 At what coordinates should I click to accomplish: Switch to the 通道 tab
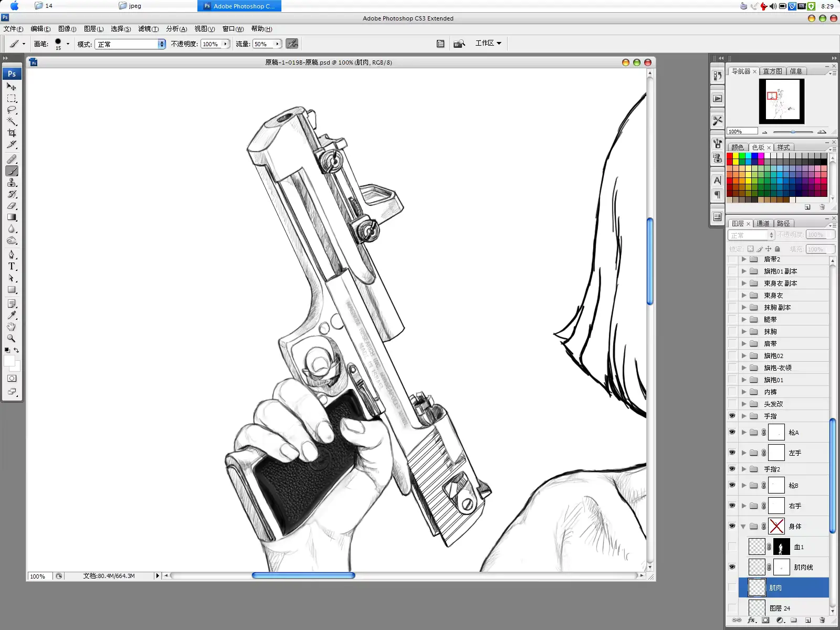(763, 223)
